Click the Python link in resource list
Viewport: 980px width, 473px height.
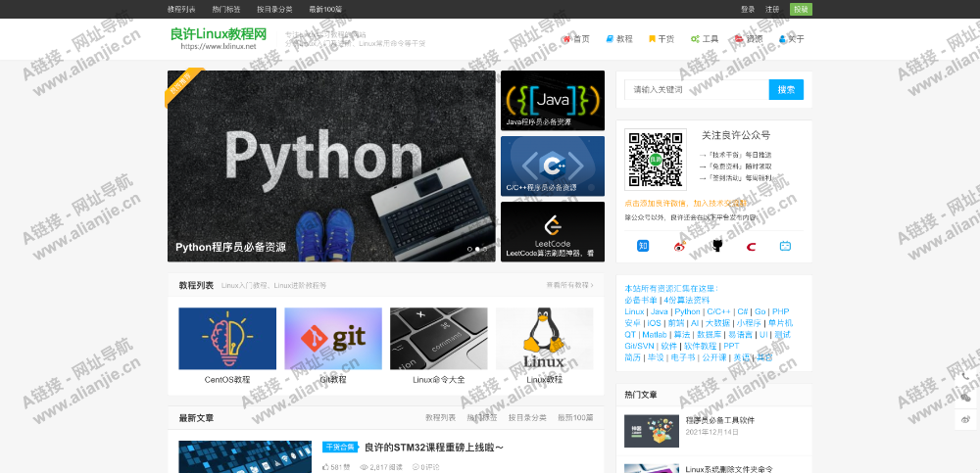pyautogui.click(x=687, y=311)
